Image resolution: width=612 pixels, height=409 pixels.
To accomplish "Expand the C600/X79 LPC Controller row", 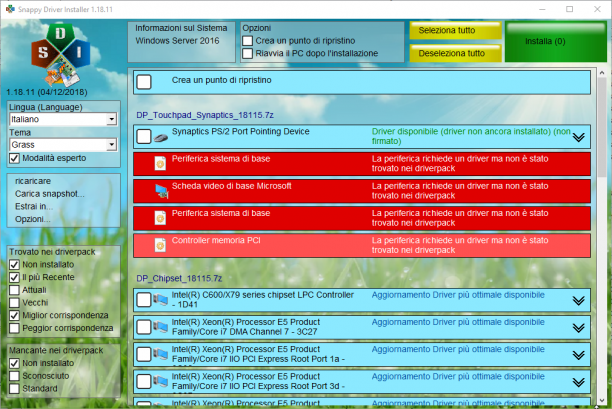I will (578, 301).
